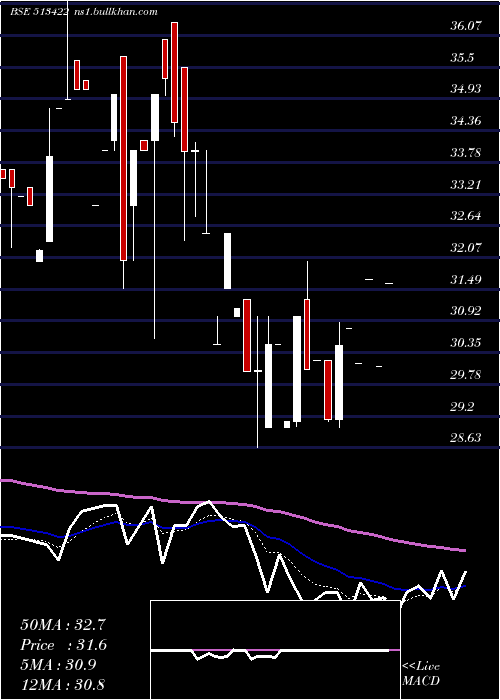
Task: Click the 29.78 price axis label
Action: 466,375
